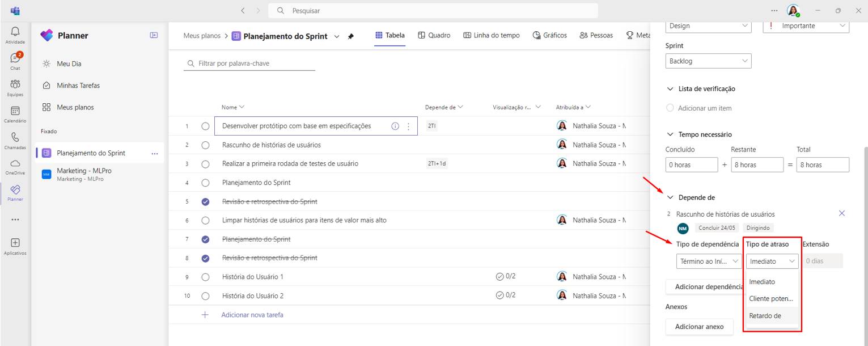Open more apps ellipsis in sidebar
Image resolution: width=868 pixels, height=346 pixels.
click(x=15, y=220)
